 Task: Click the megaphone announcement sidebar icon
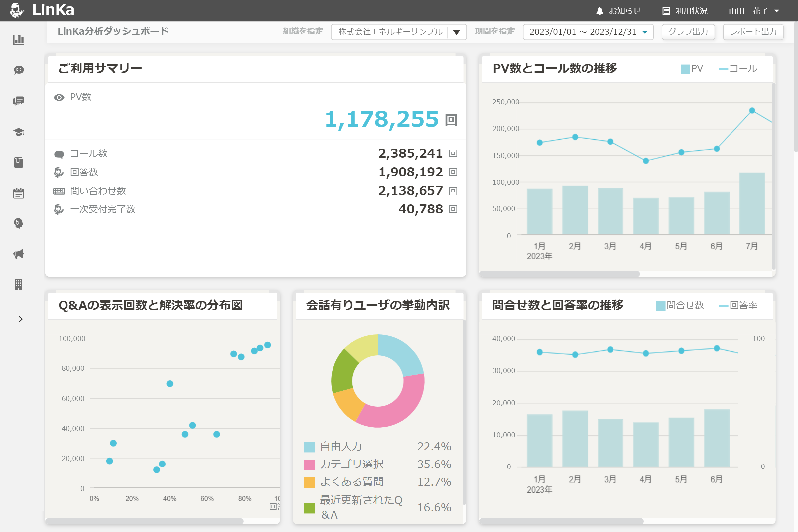tap(19, 254)
